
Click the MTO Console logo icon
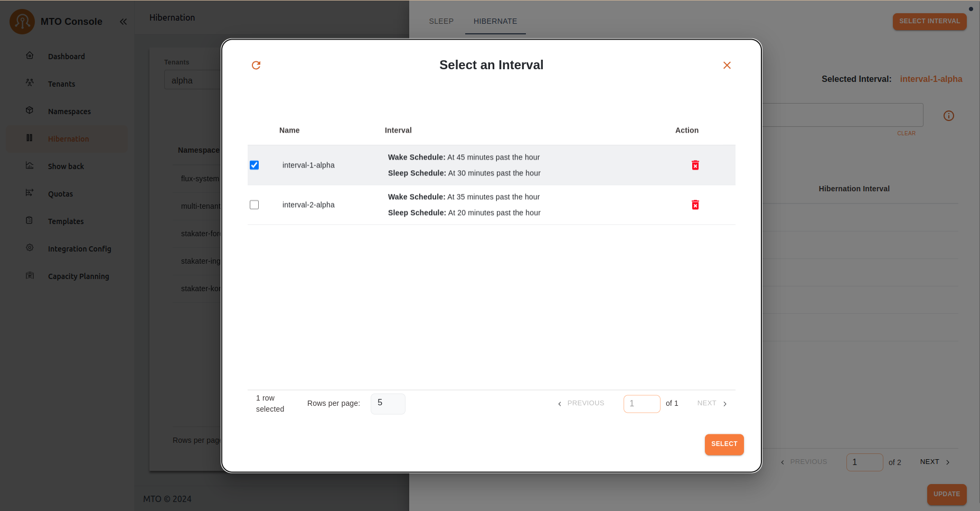22,22
